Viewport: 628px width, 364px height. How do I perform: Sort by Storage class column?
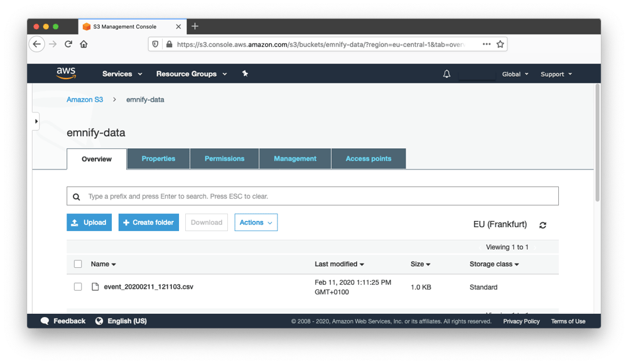[x=494, y=264]
